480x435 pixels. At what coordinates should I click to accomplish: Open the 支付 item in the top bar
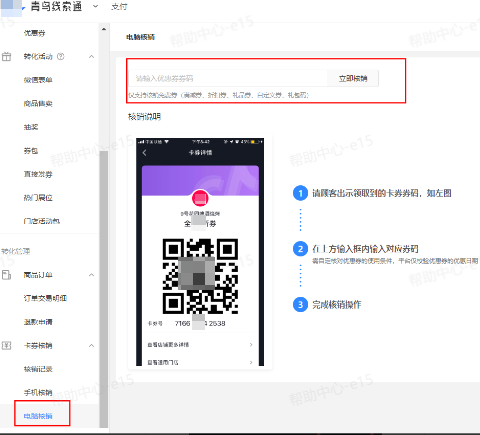119,7
